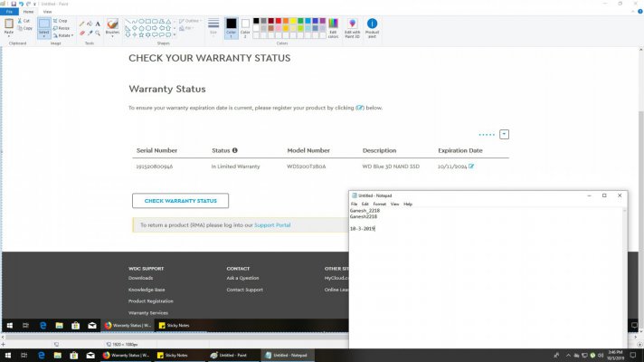Select the Text tool
Image resolution: width=644 pixels, height=362 pixels.
click(x=98, y=24)
